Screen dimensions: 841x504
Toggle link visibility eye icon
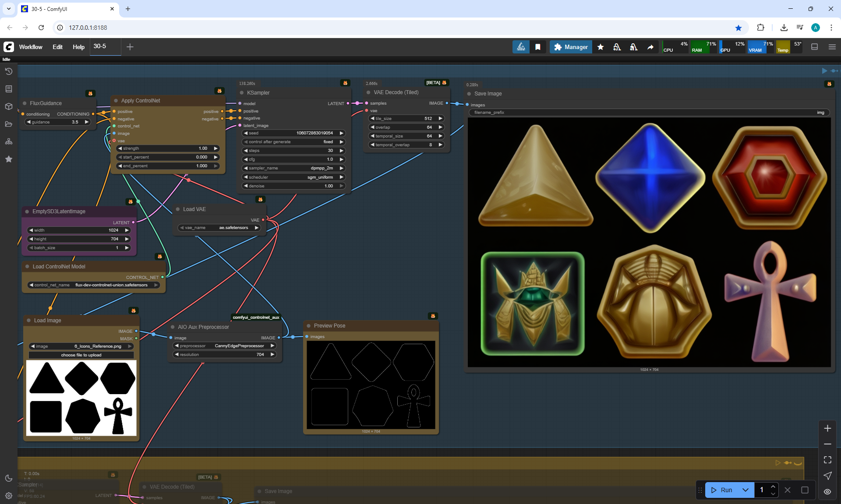[x=827, y=492]
